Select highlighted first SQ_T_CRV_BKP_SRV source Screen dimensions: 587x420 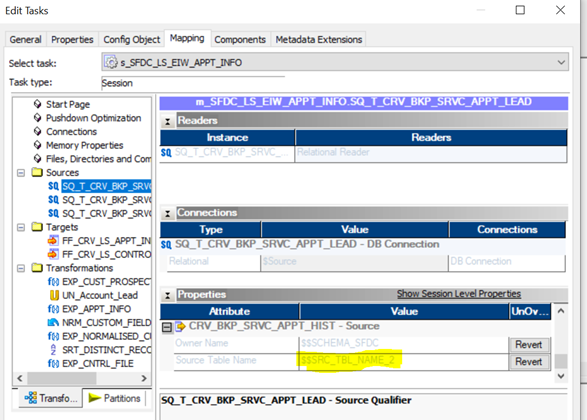click(x=107, y=186)
